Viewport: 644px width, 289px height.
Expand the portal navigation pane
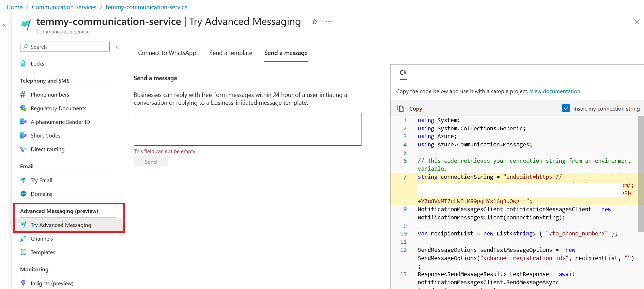(x=5, y=26)
